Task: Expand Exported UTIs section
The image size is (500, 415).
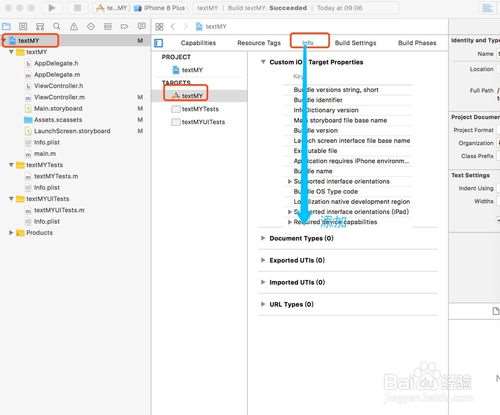Action: 263,260
